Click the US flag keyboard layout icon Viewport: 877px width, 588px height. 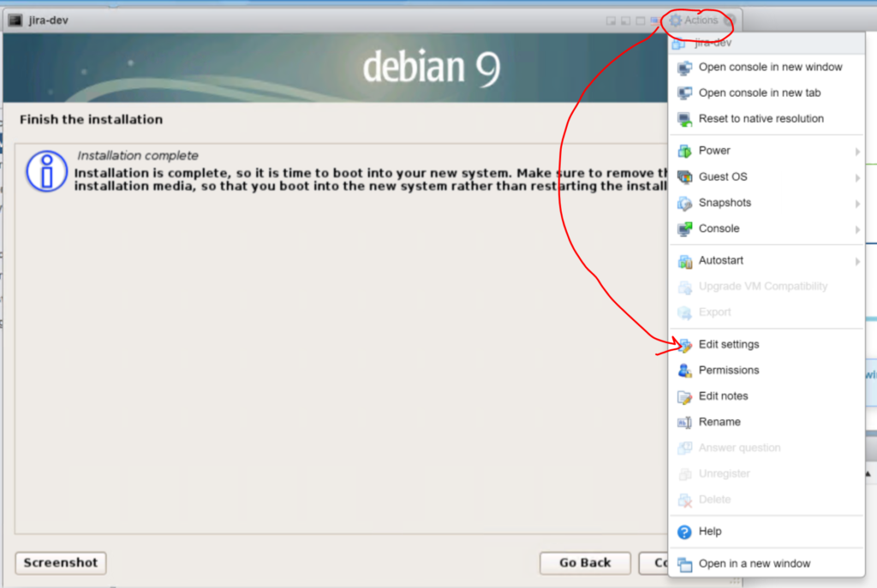[x=655, y=21]
